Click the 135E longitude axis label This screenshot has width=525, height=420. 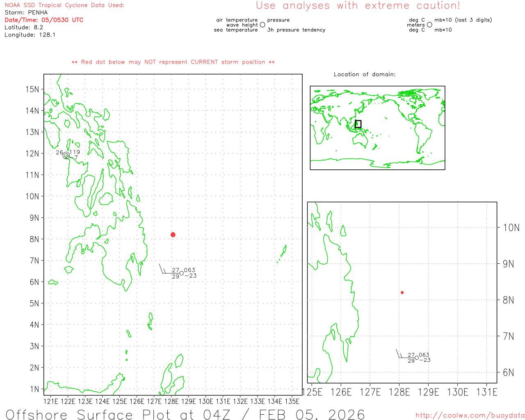(x=292, y=401)
